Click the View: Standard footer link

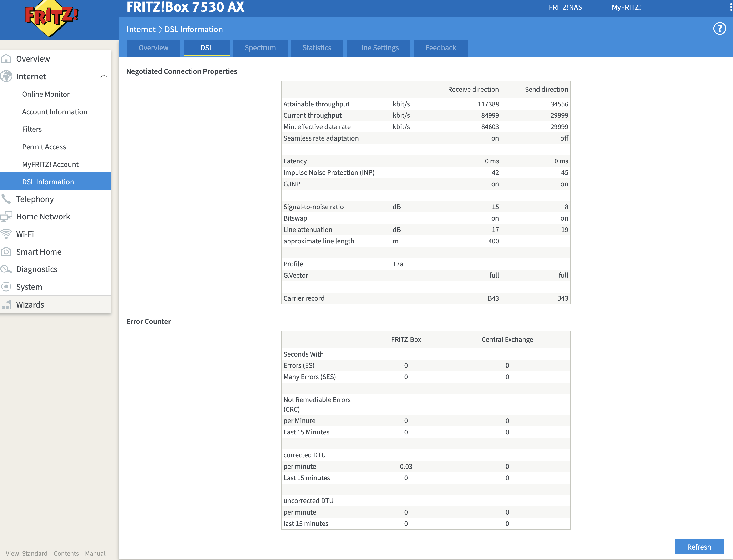pos(27,553)
